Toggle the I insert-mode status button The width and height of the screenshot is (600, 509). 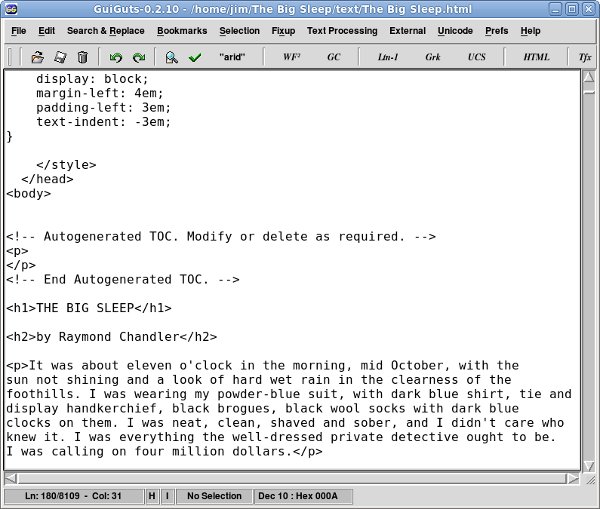pyautogui.click(x=167, y=496)
